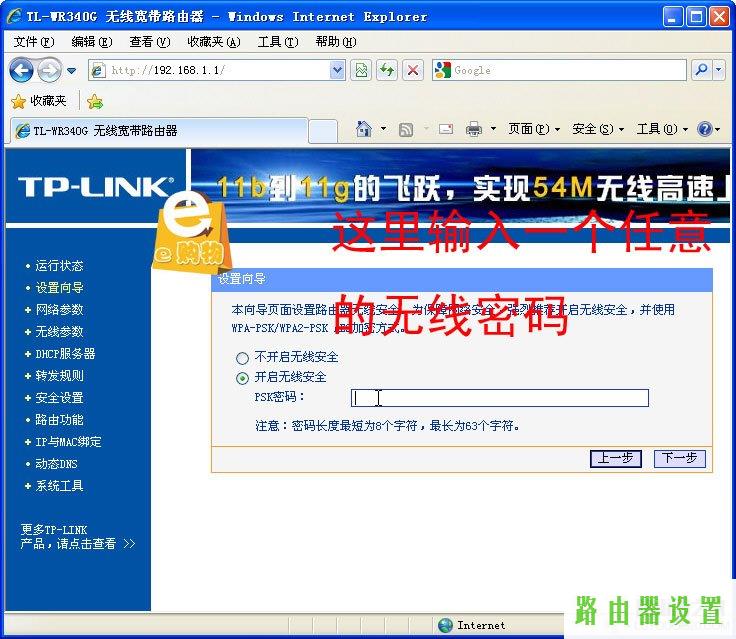Select 开启无线安全 radio button
This screenshot has height=639, width=736.
coord(242,378)
